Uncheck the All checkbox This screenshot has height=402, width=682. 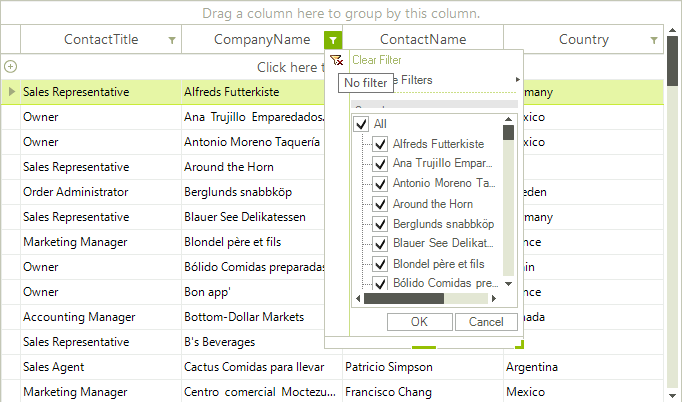361,124
